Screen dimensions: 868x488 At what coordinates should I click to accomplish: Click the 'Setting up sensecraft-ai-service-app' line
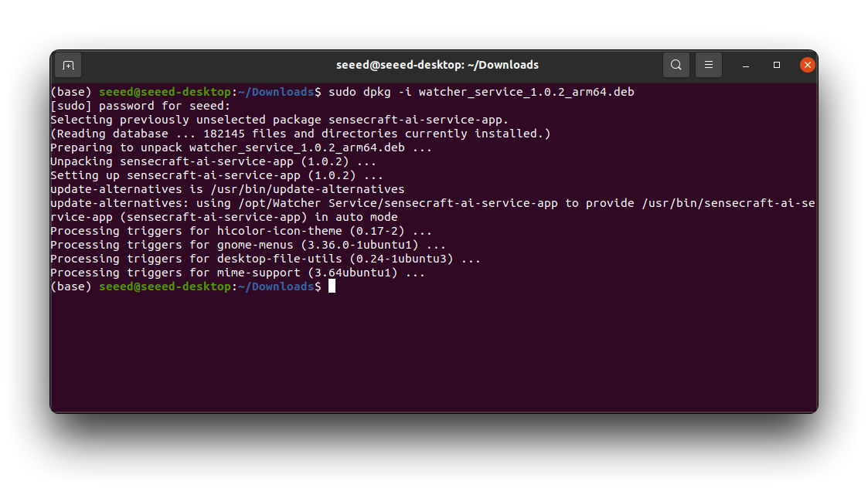tap(216, 175)
